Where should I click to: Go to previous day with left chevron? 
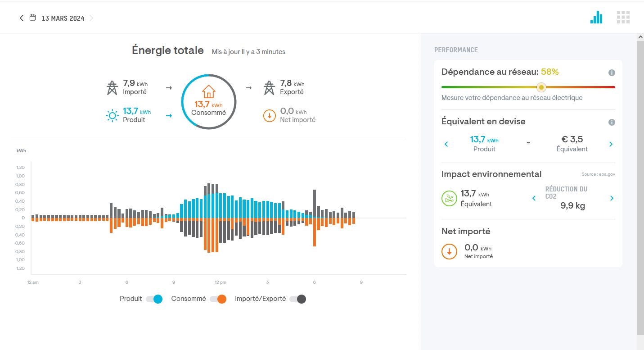click(x=21, y=18)
